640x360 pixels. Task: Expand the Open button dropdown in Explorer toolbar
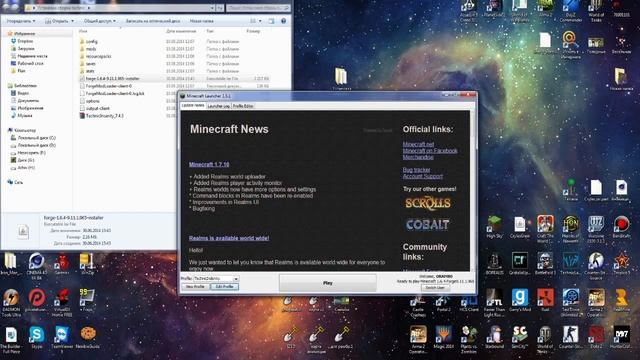73,21
